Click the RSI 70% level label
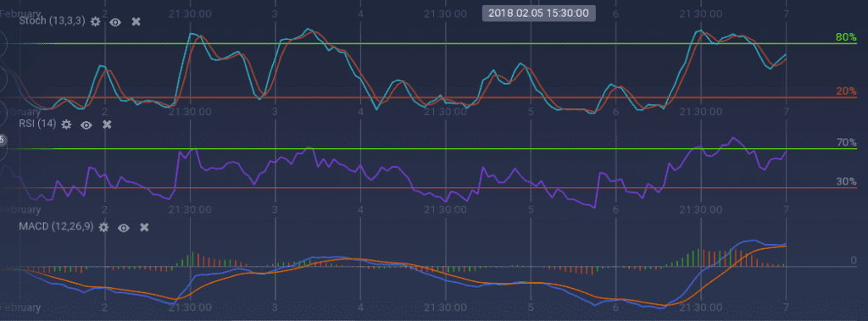868x321 pixels. coord(846,143)
